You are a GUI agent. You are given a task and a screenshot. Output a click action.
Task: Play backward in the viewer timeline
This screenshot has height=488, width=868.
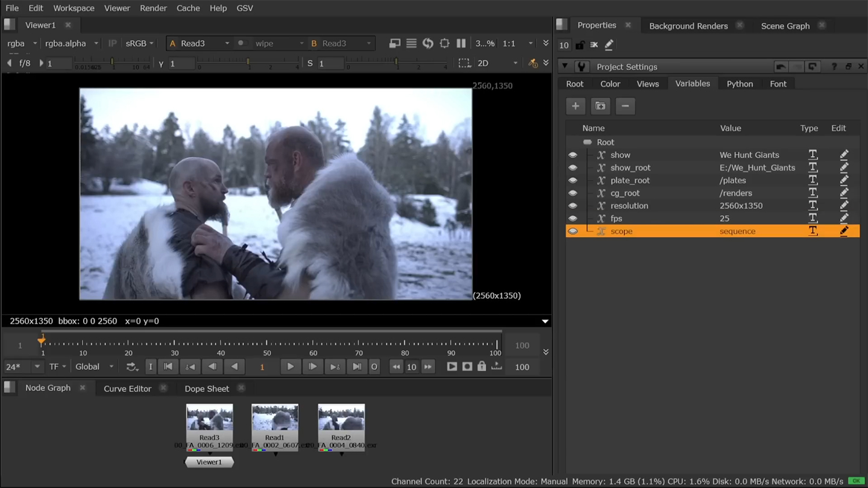coord(234,366)
